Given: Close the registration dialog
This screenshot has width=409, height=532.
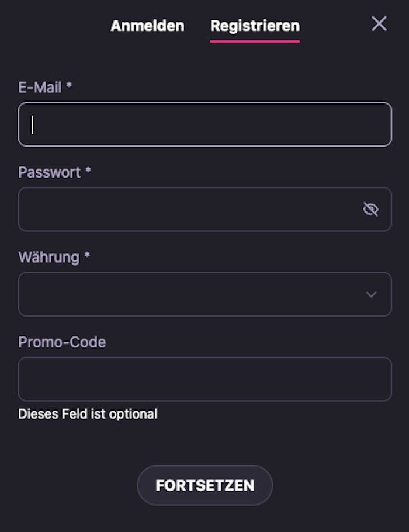Looking at the screenshot, I should [x=379, y=24].
